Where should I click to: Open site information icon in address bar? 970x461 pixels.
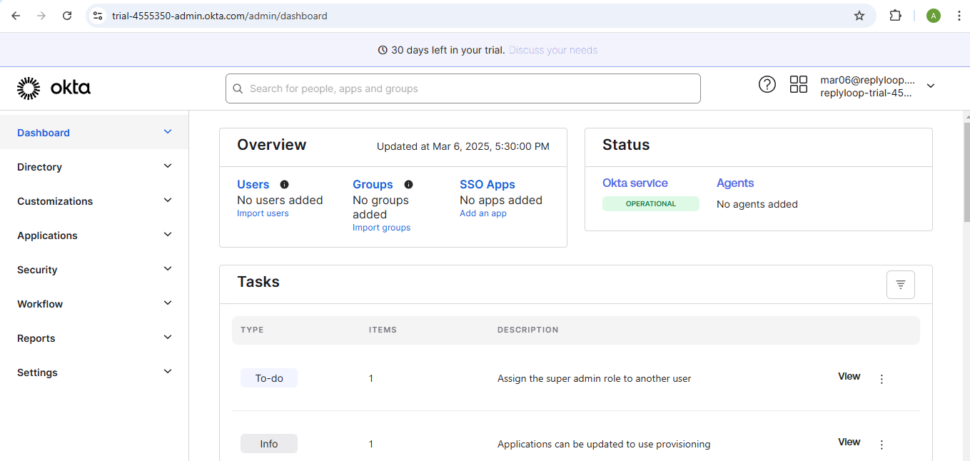97,16
